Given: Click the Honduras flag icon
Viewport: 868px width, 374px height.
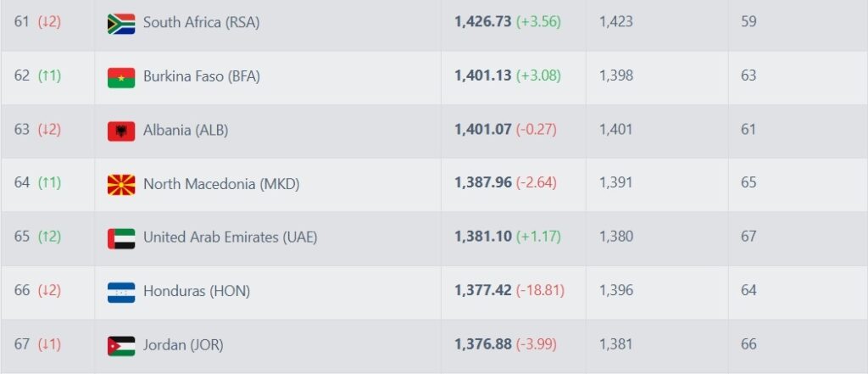Looking at the screenshot, I should pos(121,292).
